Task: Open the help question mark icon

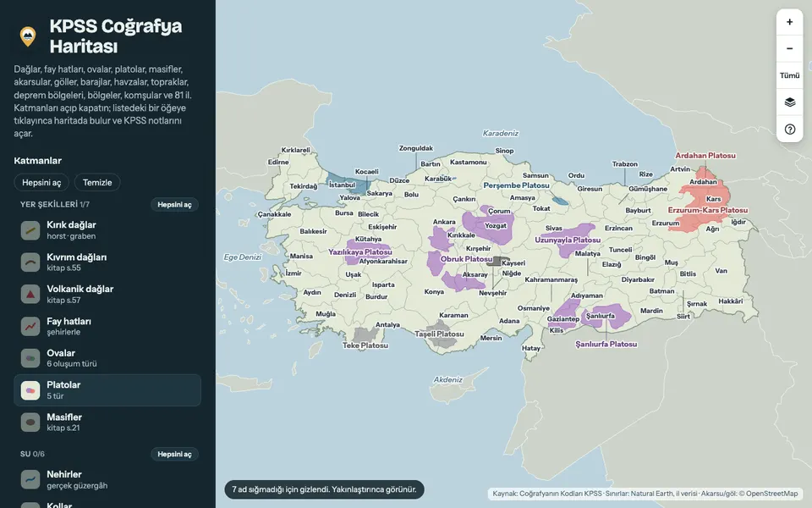Action: pyautogui.click(x=790, y=129)
